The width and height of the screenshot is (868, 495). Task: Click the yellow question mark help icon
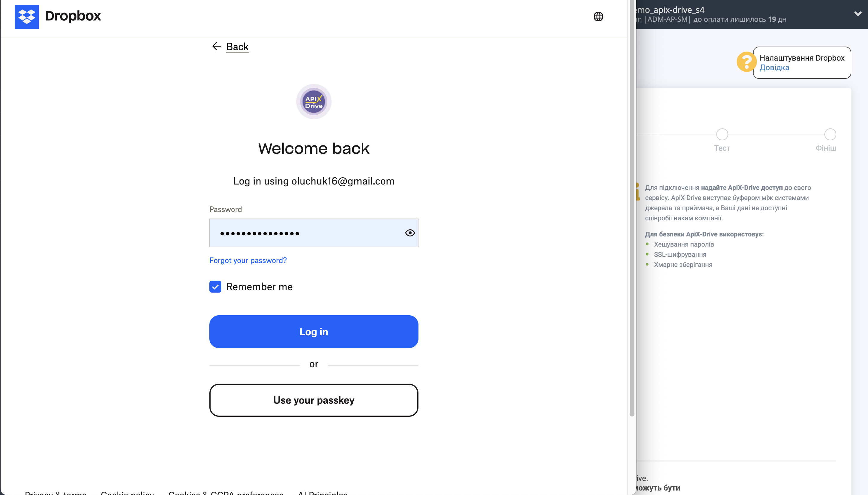746,62
